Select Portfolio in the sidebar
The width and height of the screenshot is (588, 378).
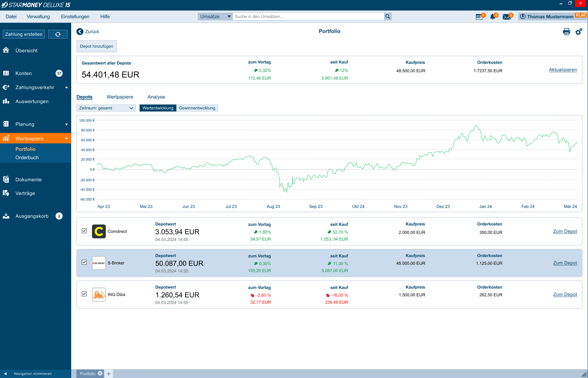[x=26, y=149]
